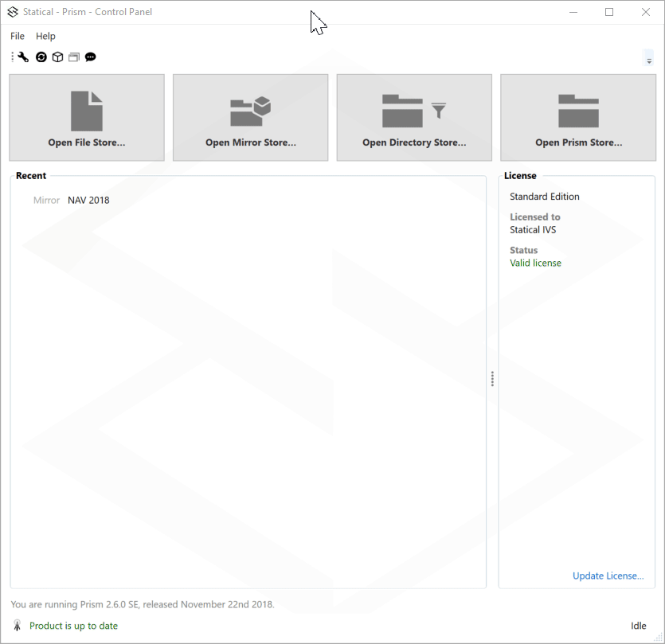This screenshot has height=644, width=665.
Task: Open recent Mirror store NAV 2018
Action: 71,200
